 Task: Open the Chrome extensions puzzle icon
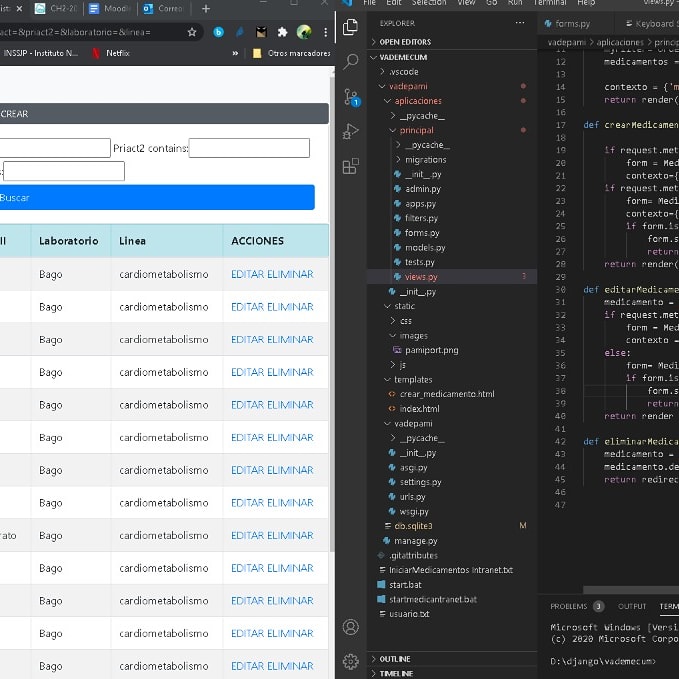pyautogui.click(x=282, y=32)
